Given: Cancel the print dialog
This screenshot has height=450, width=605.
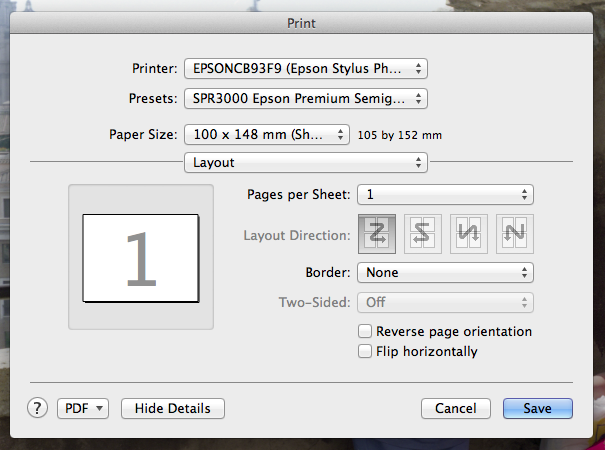Looking at the screenshot, I should coord(456,408).
